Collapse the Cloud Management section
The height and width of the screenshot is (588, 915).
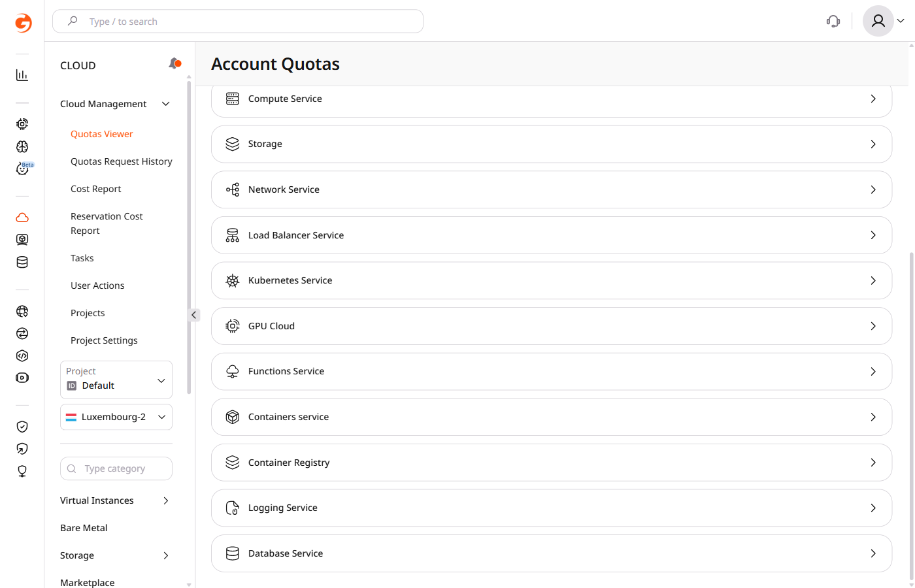coord(166,104)
